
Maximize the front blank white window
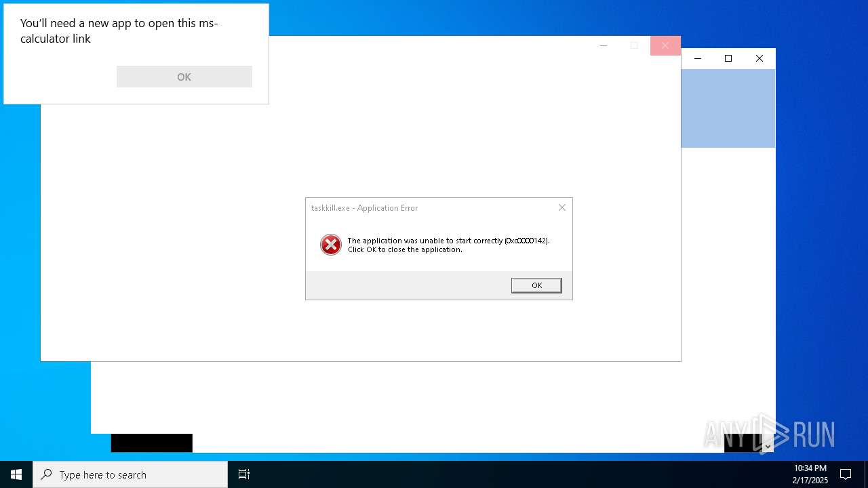tap(634, 45)
